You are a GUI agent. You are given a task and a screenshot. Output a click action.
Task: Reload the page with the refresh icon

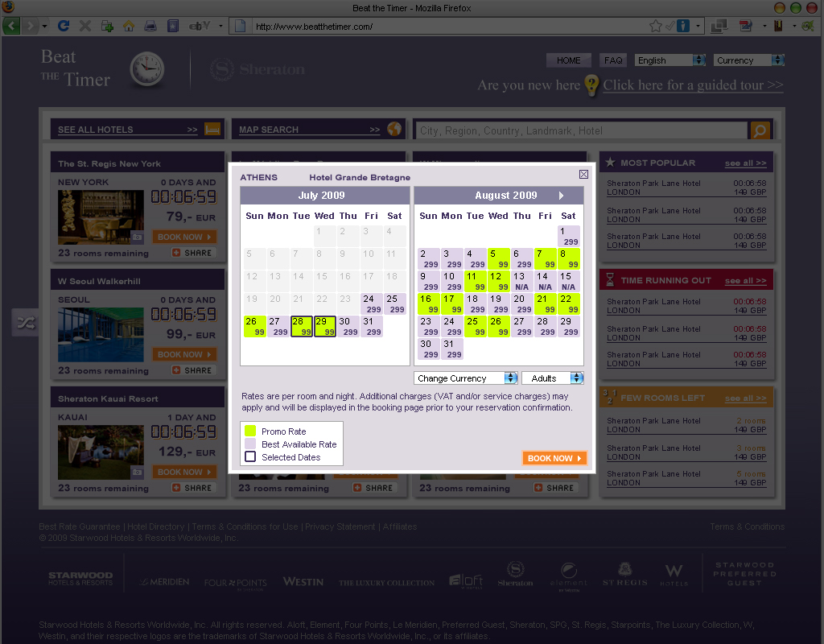(x=64, y=26)
